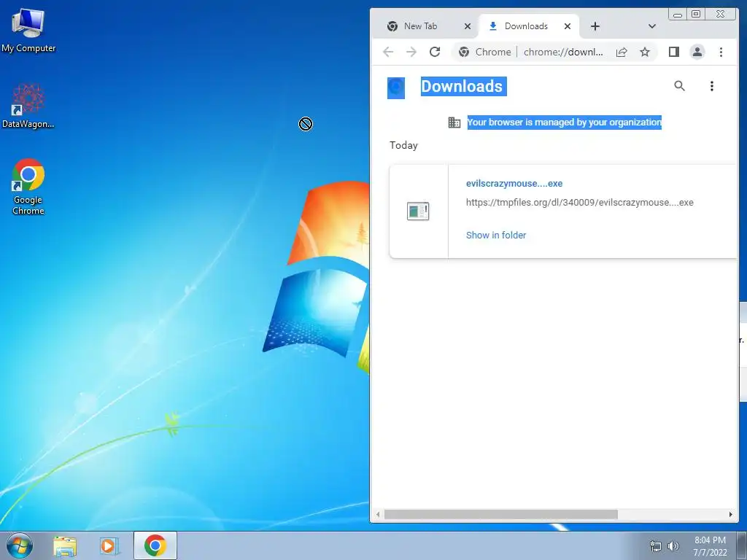
Task: Go forward in Chrome
Action: [x=411, y=52]
